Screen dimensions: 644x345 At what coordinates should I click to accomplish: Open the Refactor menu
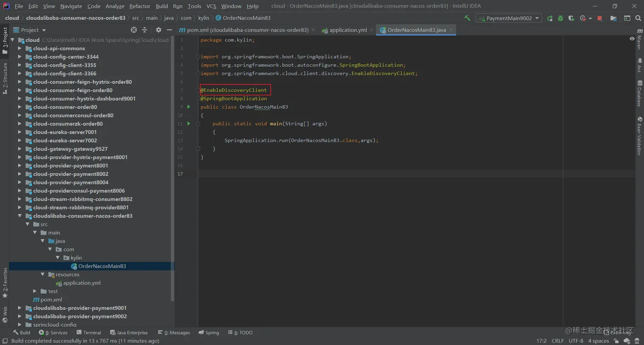pos(140,6)
